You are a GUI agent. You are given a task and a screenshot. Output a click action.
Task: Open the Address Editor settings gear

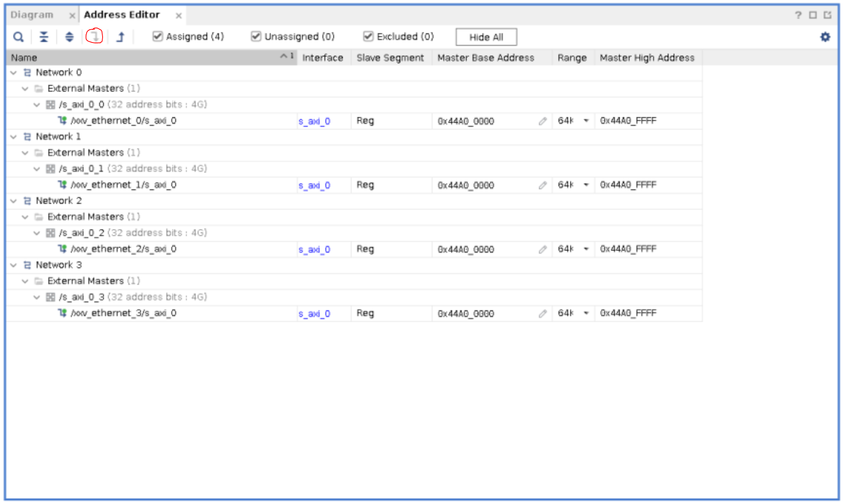825,37
